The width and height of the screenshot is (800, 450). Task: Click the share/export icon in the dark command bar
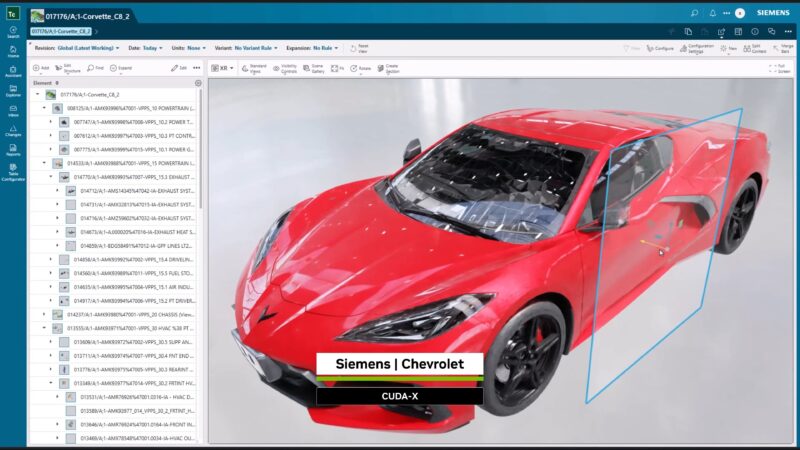[721, 32]
